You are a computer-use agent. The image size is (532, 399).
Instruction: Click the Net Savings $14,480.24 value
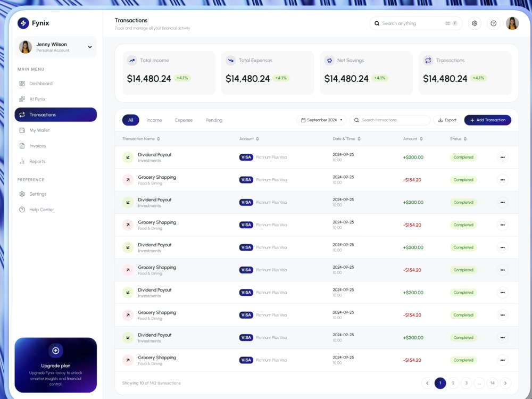tap(346, 79)
